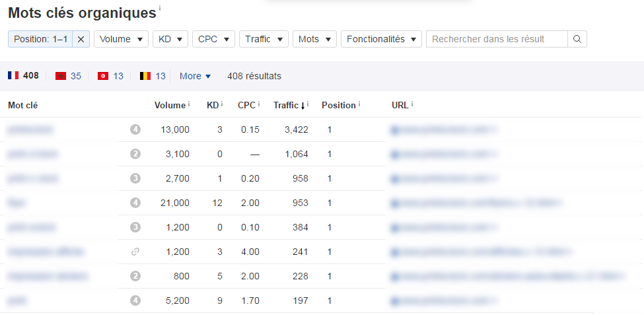Sort by Mot clé column header

[x=22, y=105]
